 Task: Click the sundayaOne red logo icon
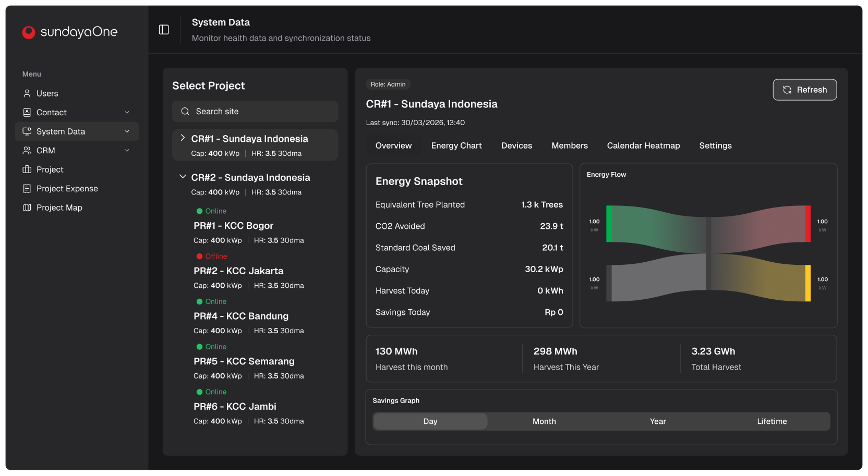pos(29,32)
